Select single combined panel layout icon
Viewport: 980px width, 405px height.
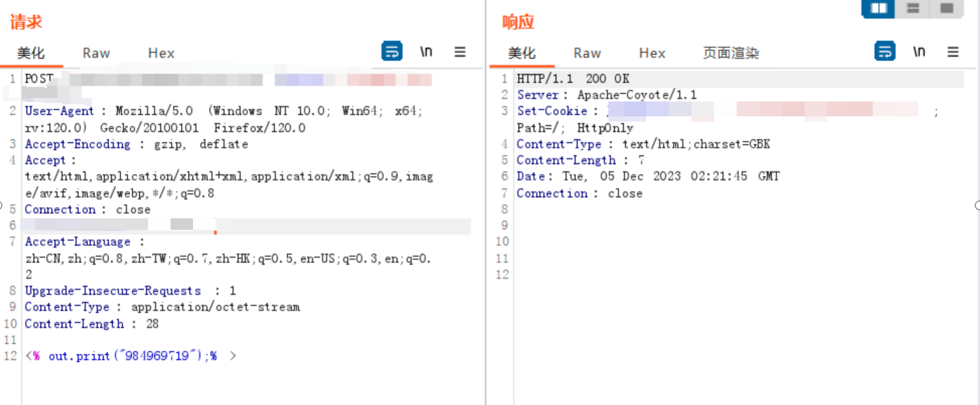coord(947,8)
